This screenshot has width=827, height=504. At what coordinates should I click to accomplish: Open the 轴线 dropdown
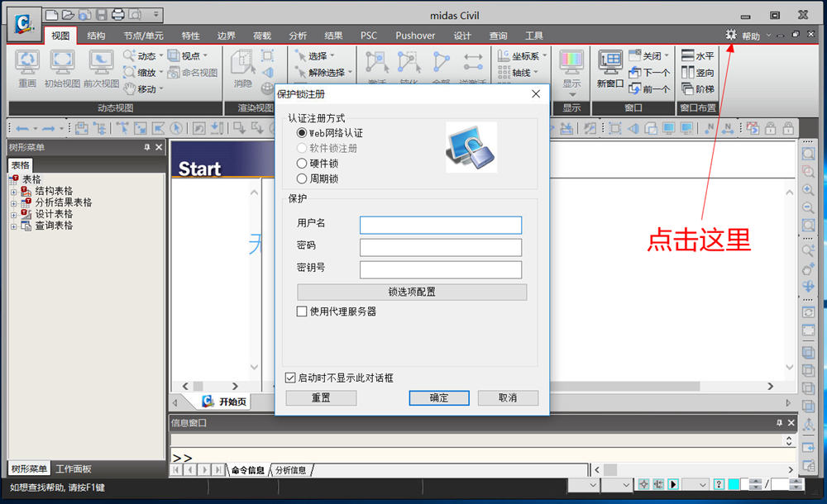click(536, 72)
